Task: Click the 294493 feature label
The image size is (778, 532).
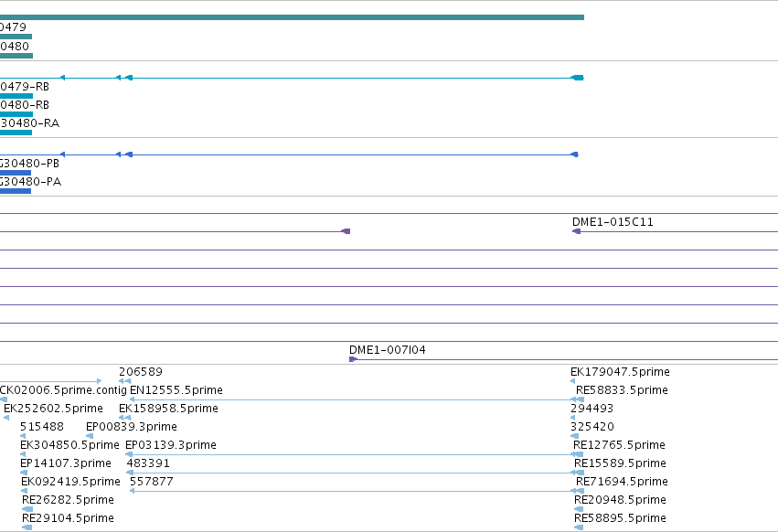Action: (591, 409)
